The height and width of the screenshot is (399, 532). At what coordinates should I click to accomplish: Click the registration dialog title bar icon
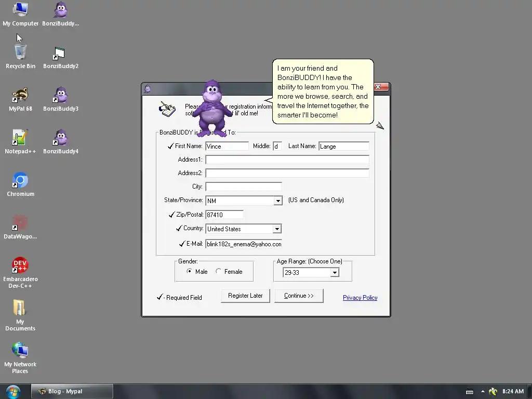(x=148, y=89)
